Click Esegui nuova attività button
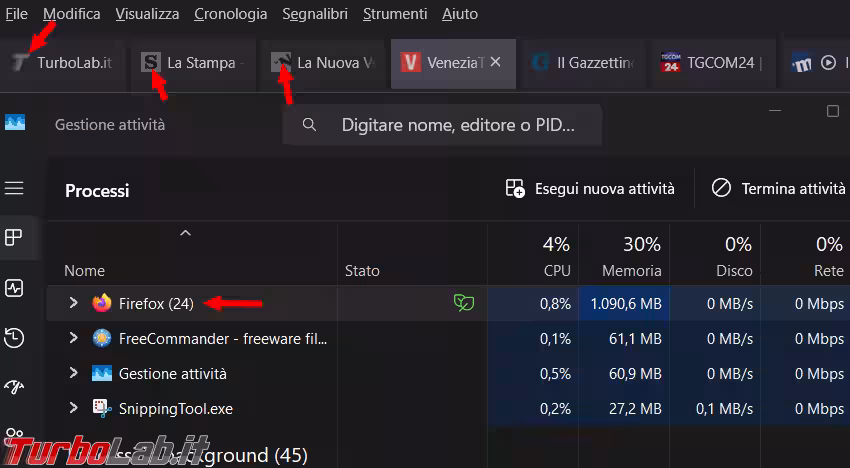The width and height of the screenshot is (850, 468). (590, 188)
